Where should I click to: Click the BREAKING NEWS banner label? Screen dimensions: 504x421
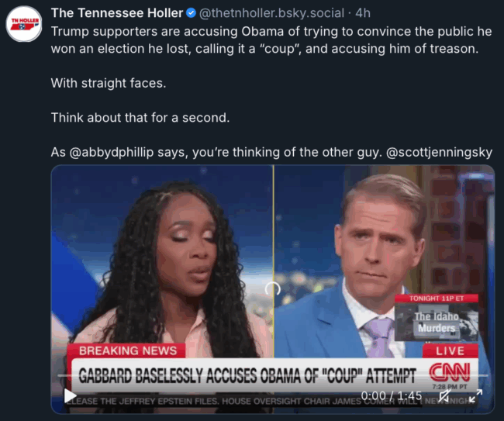tap(126, 350)
